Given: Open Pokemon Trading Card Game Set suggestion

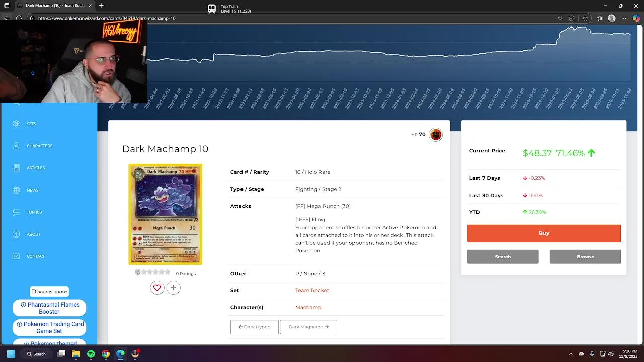Looking at the screenshot, I should click(49, 328).
